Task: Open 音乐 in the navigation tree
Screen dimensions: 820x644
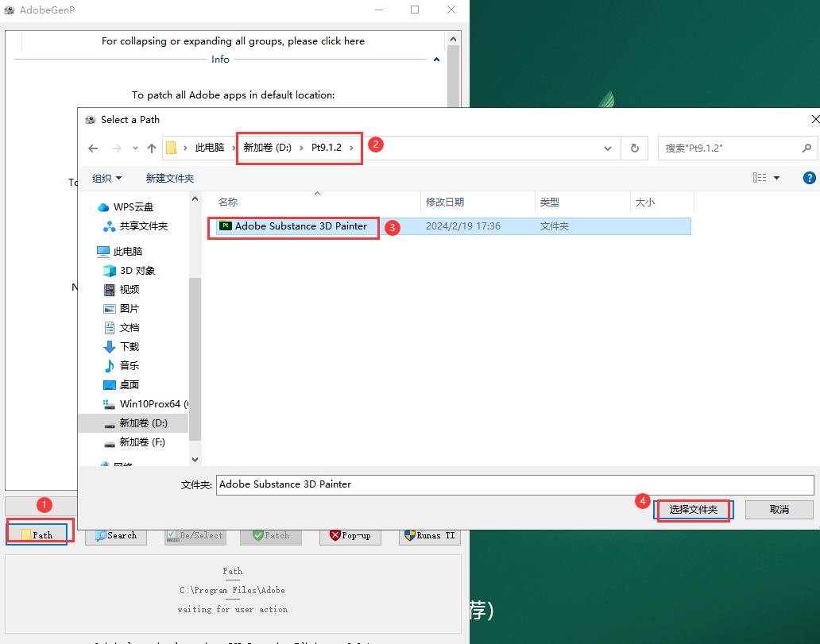Action: 130,365
